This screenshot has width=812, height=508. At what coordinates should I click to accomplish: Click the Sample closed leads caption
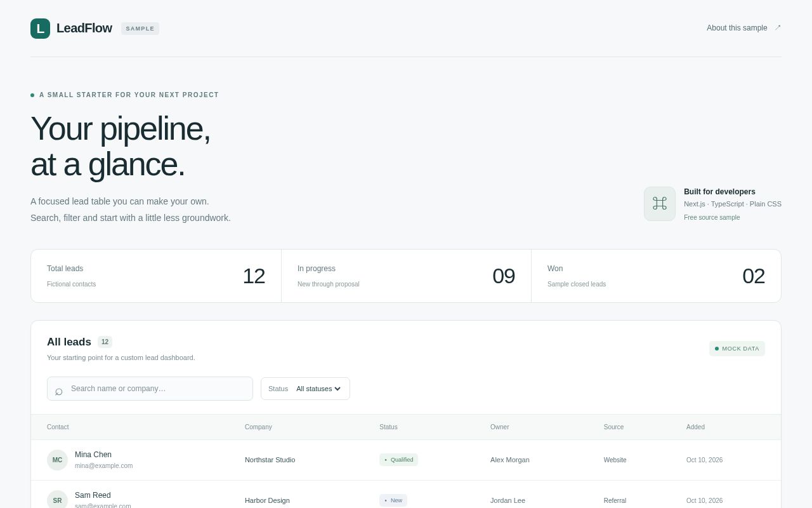pos(577,284)
